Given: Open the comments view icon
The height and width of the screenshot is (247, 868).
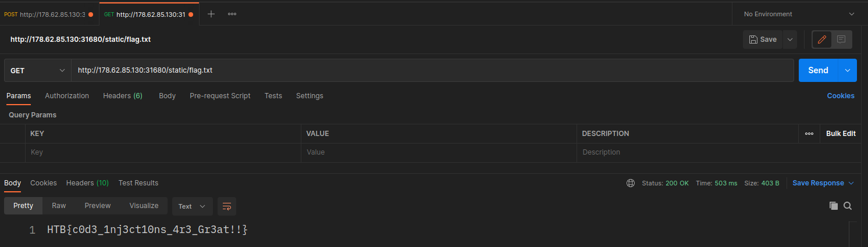Looking at the screenshot, I should [841, 40].
